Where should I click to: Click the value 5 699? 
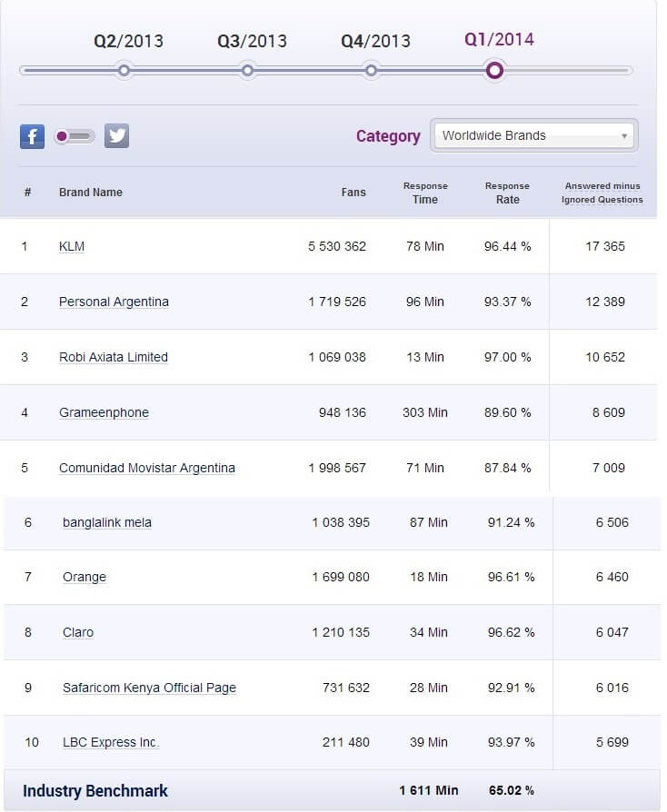(612, 742)
